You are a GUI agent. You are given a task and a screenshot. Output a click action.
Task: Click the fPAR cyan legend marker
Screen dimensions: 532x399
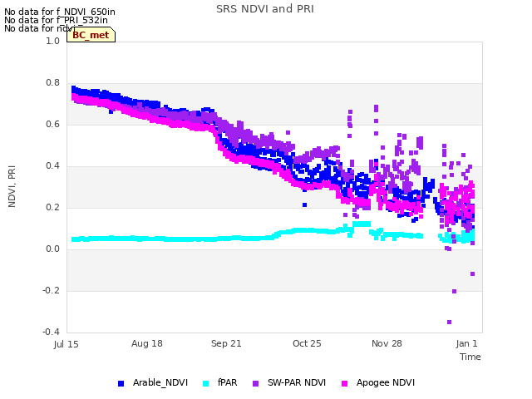tap(205, 383)
